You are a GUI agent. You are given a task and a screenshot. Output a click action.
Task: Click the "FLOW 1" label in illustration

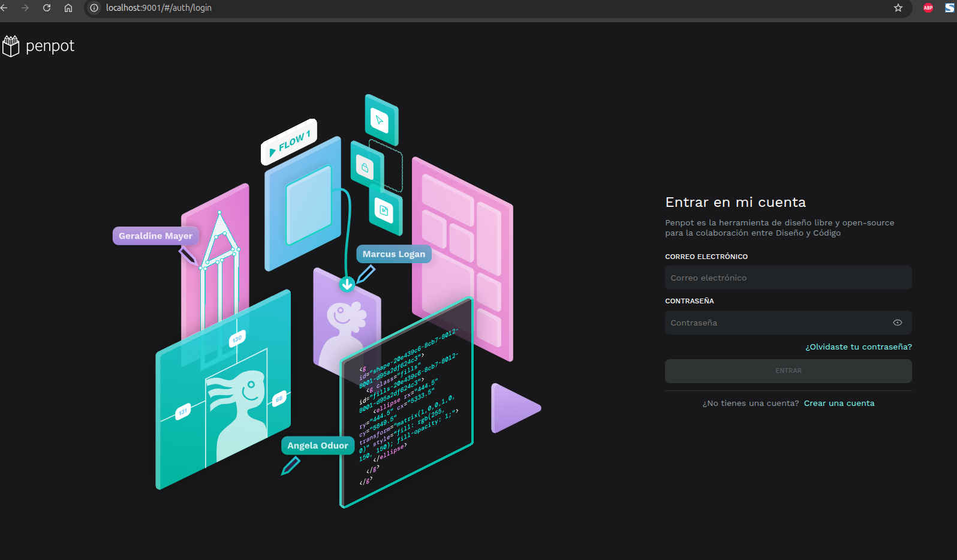(x=289, y=142)
